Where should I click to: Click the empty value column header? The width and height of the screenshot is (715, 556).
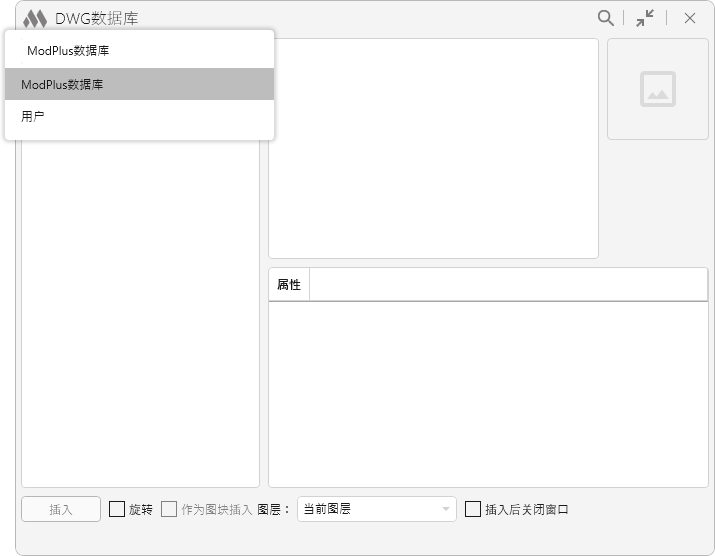[508, 285]
